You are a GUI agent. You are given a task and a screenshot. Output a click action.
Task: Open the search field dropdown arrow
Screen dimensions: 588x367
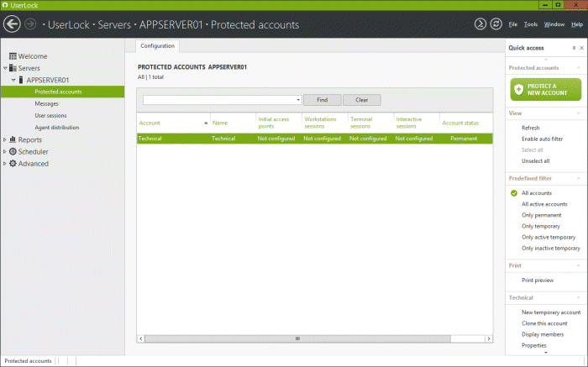point(298,100)
